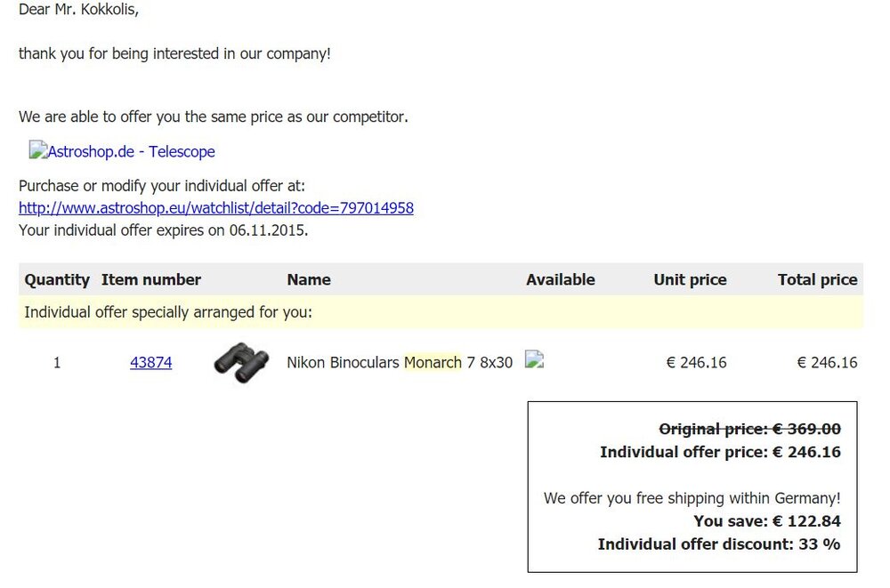Screen dimensions: 890x588
Task: Click the Individual offer price € 246.16 line
Action: 720,452
